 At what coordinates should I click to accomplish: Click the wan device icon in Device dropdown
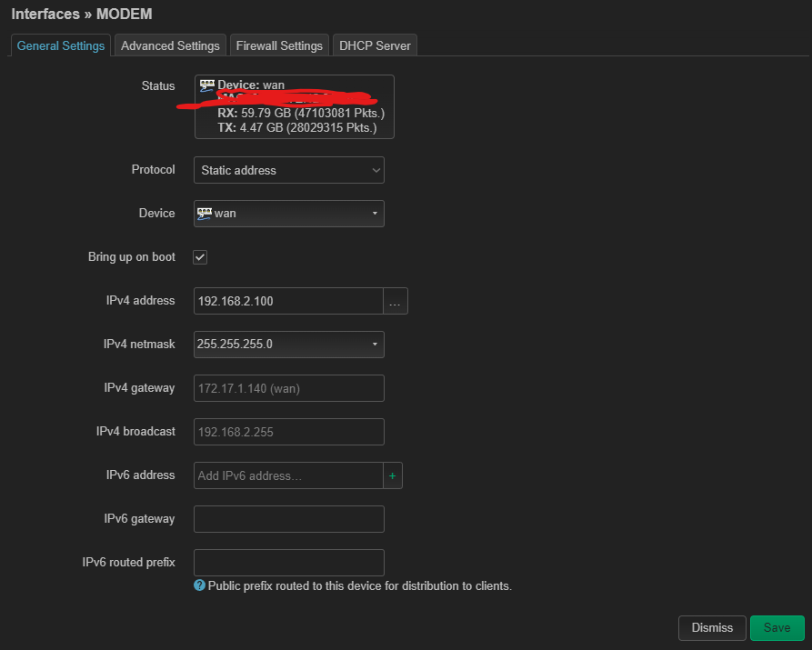click(205, 214)
